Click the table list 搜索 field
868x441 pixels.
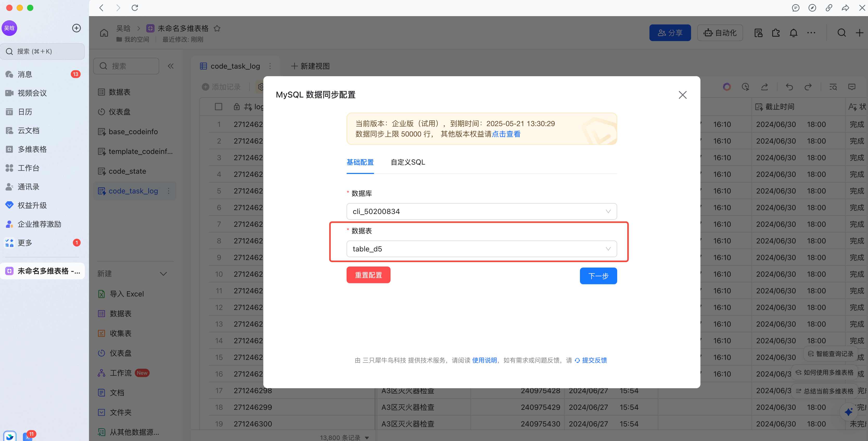tap(126, 66)
